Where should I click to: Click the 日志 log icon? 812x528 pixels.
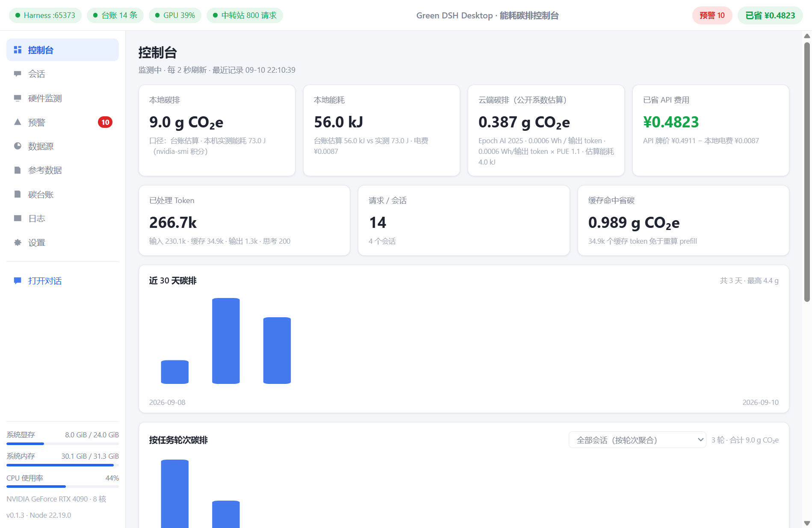18,218
